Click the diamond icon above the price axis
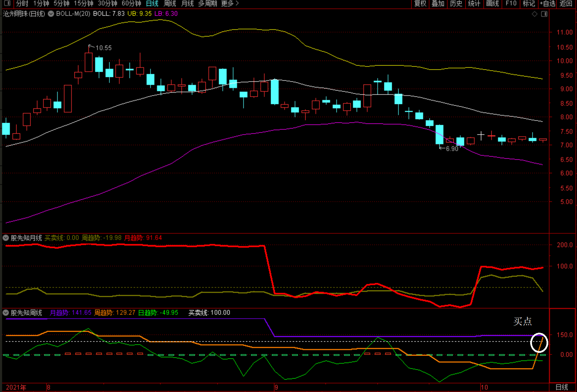 tap(534, 14)
